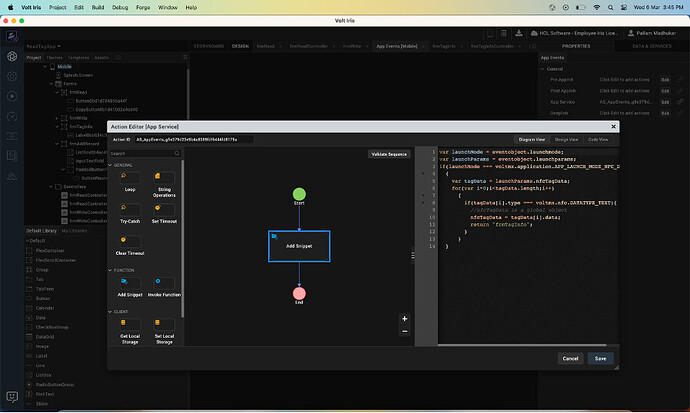This screenshot has height=413, width=690.
Task: Select the Clear Timeout action icon
Action: [130, 241]
